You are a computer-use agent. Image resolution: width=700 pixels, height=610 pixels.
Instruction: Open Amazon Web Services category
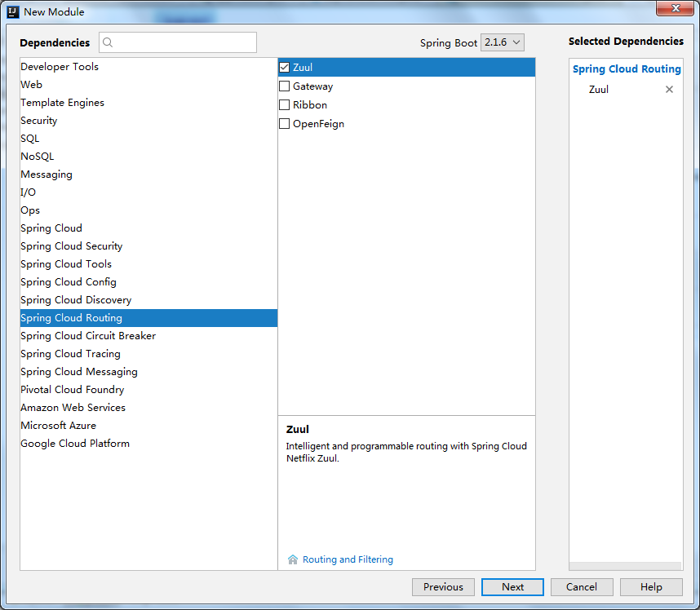[x=73, y=408]
